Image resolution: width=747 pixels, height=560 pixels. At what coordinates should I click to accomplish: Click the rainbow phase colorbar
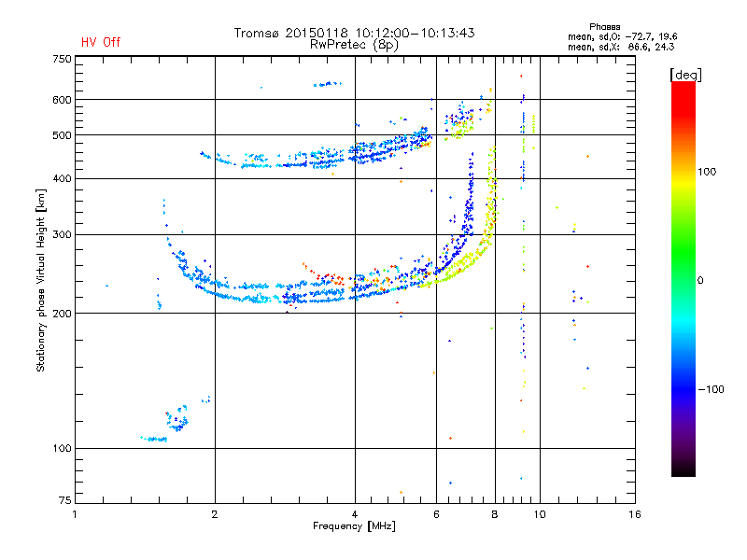pyautogui.click(x=684, y=278)
